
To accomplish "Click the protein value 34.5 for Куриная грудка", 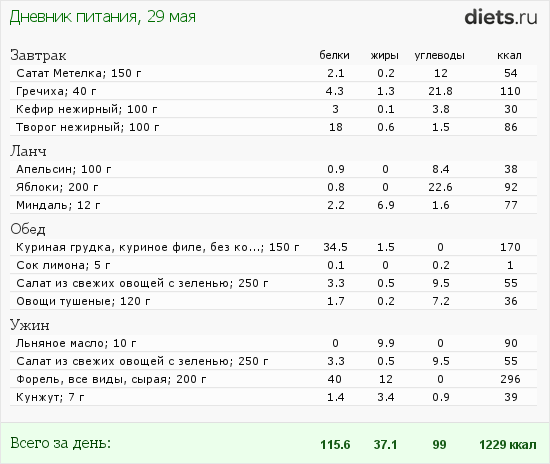I will 335,247.
